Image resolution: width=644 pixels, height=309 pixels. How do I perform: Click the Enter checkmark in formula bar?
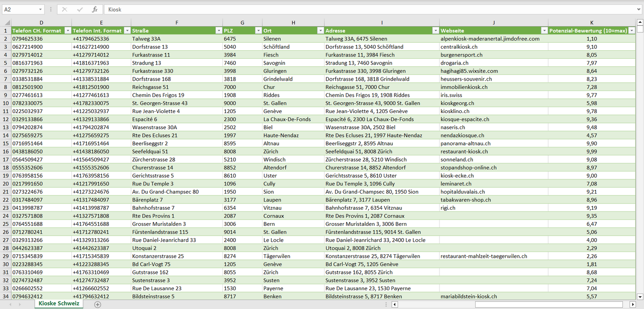point(80,9)
